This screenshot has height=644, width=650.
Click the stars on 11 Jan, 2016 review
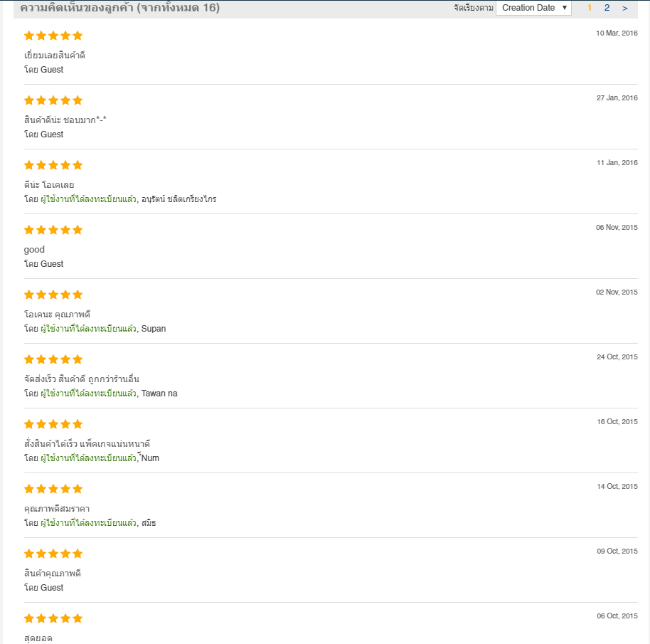(x=53, y=165)
